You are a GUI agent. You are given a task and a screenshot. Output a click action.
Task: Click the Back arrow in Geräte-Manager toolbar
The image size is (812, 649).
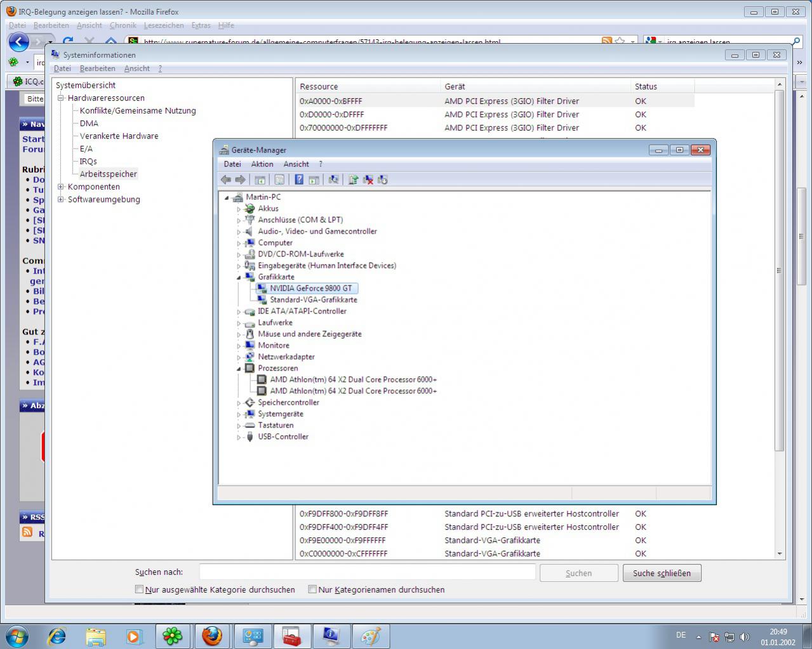225,180
